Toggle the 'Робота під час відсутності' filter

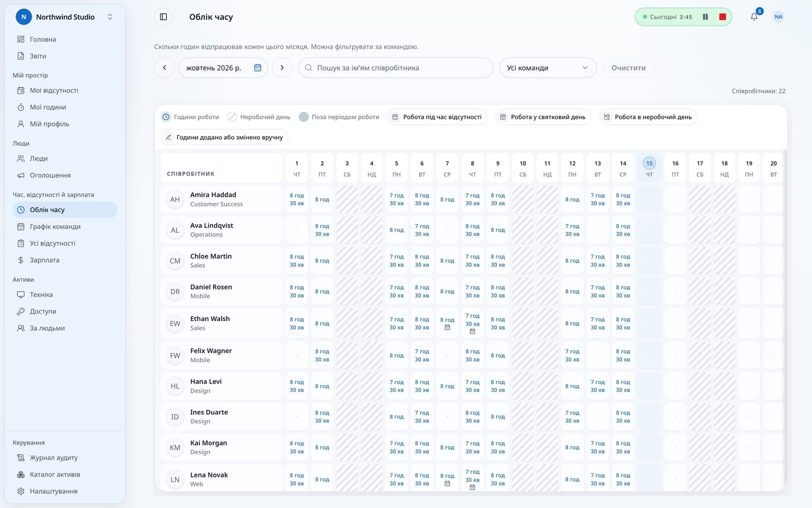point(437,117)
